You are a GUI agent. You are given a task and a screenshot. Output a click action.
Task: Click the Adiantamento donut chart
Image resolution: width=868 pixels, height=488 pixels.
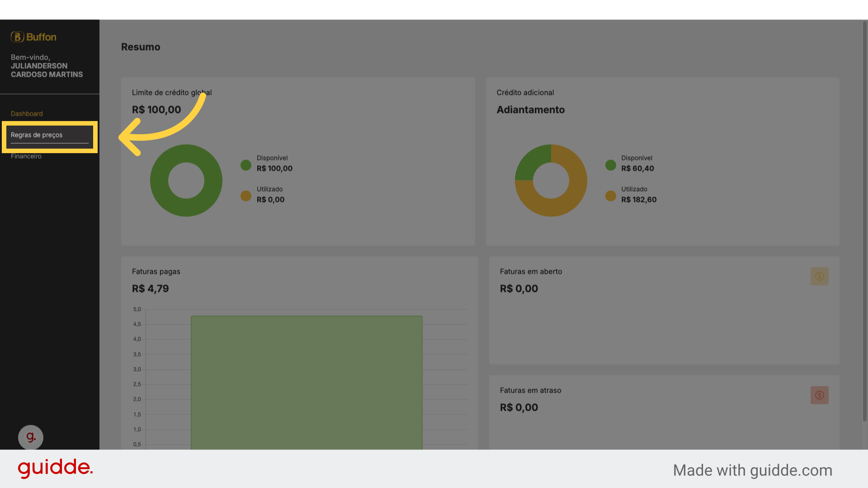(x=551, y=180)
